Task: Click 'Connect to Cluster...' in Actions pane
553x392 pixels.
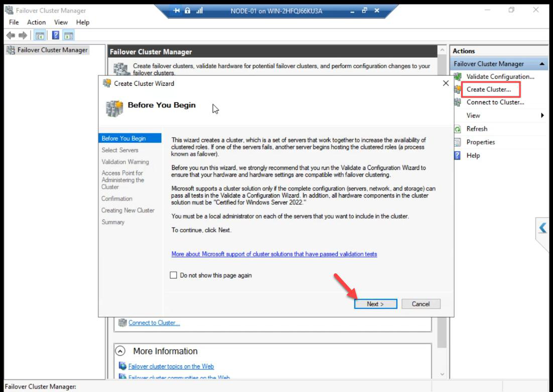Action: tap(495, 102)
